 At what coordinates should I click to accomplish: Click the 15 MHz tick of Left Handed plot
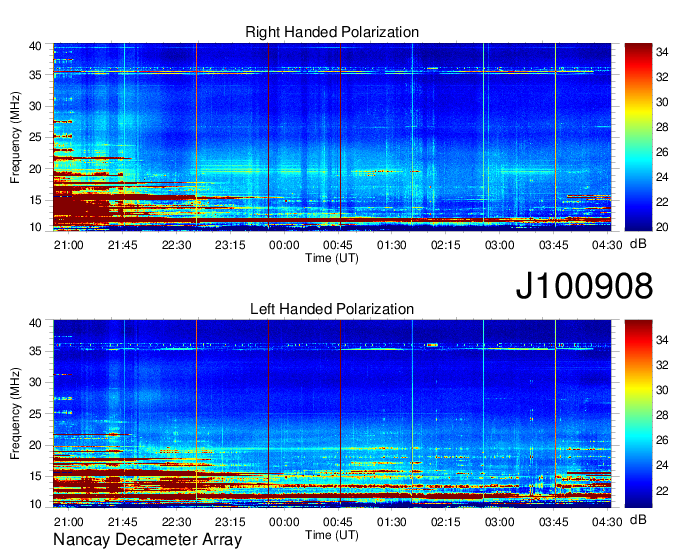point(35,477)
